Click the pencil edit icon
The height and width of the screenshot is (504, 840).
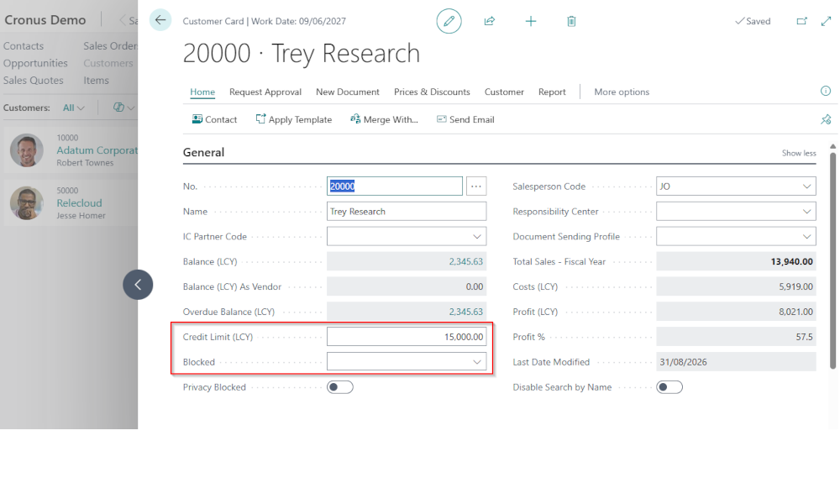click(449, 22)
